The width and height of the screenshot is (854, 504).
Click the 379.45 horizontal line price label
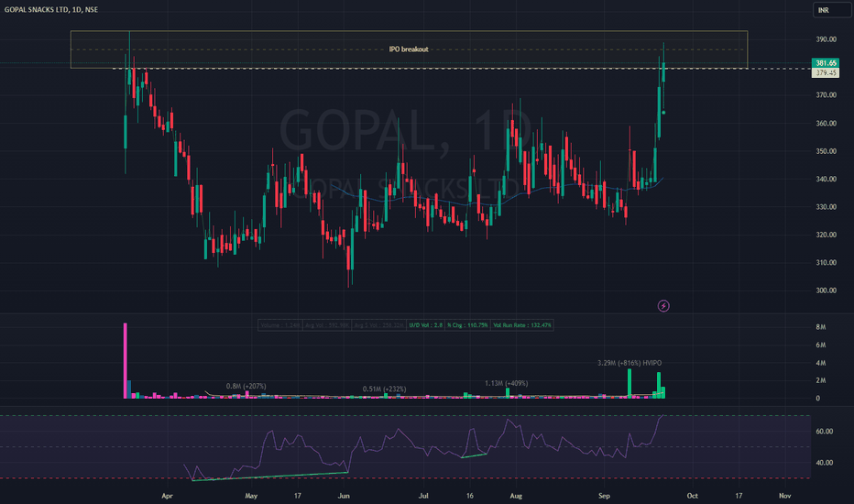[x=826, y=73]
